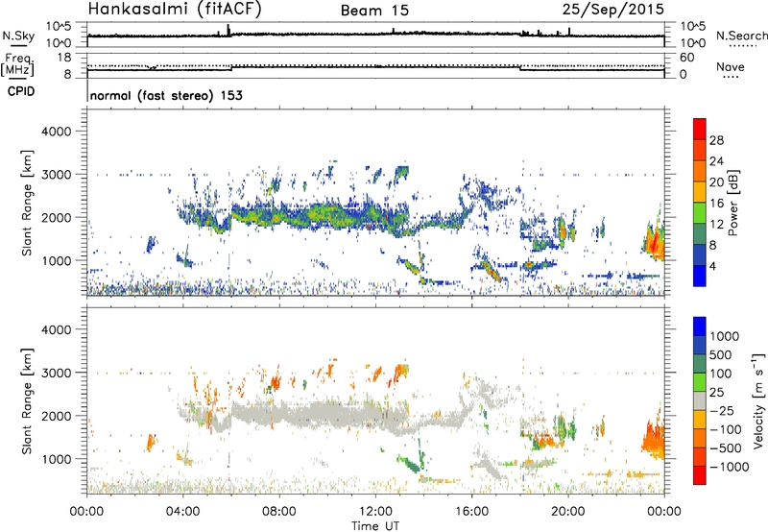Click the -1000 tick label on velocity colorbar
Image resolution: width=768 pixels, height=532 pixels.
coord(730,467)
